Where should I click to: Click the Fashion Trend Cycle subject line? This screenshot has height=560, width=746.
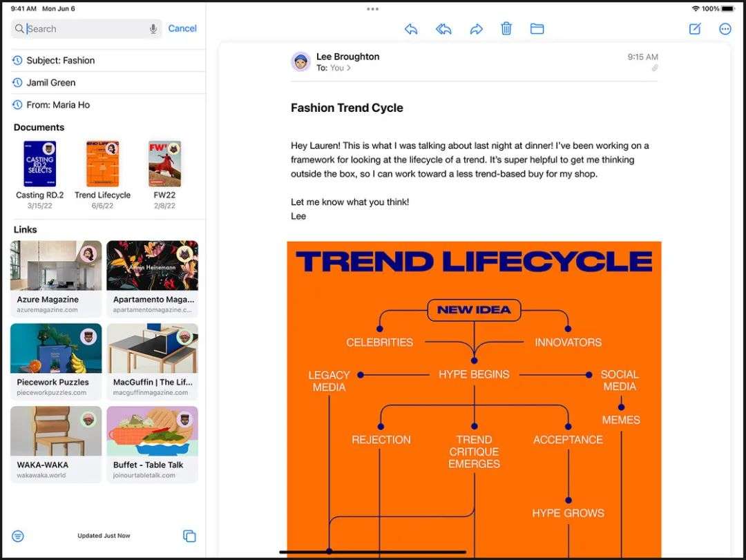point(347,108)
